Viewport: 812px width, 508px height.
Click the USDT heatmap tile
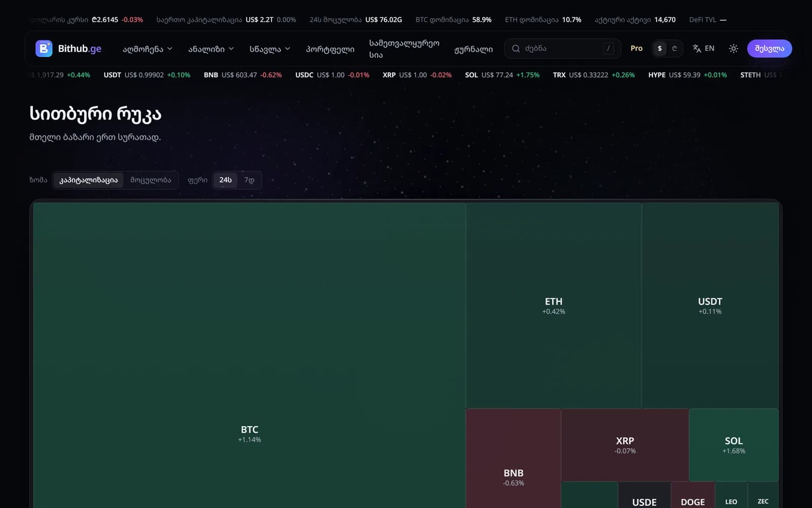click(x=710, y=305)
